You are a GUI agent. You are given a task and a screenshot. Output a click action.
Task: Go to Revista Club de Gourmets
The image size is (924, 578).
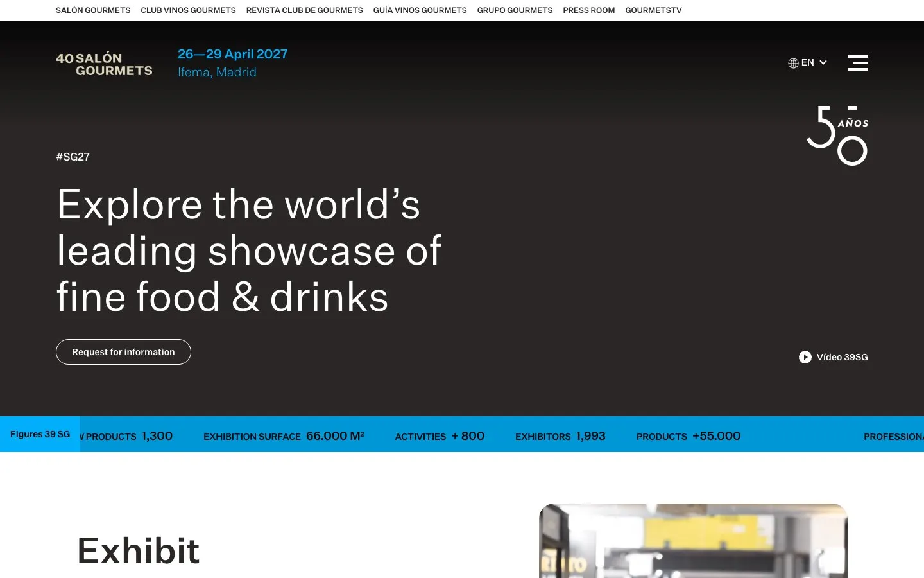(x=304, y=10)
